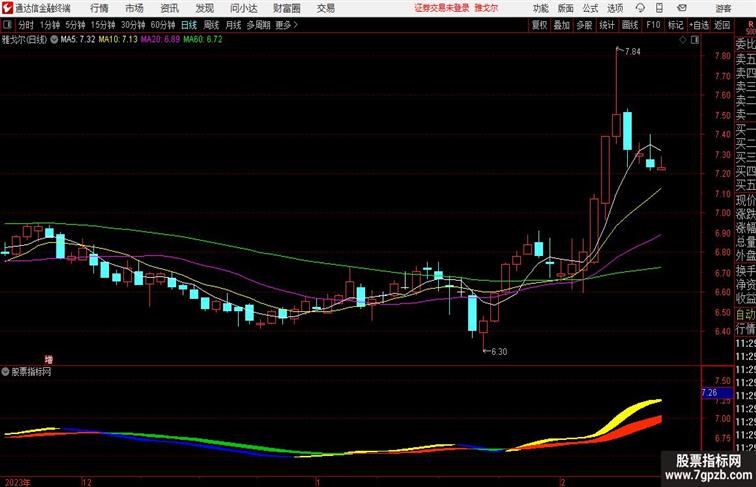Click the blue 7.26 value tag
756x487 pixels.
tap(716, 393)
